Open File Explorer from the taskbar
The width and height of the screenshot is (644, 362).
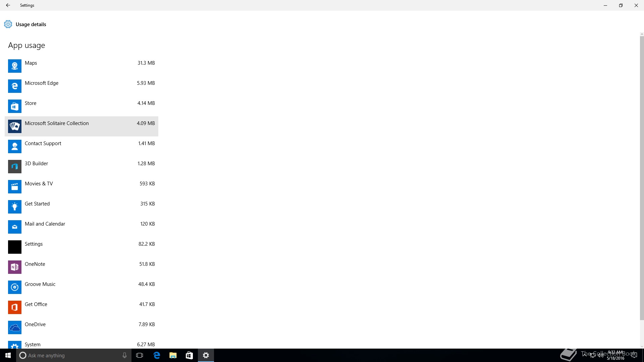coord(173,355)
